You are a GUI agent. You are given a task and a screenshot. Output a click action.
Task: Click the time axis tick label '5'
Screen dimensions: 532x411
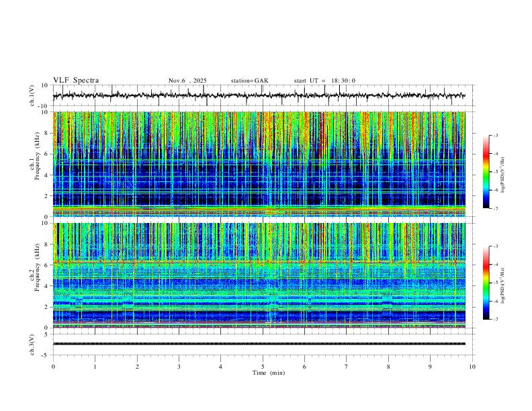point(263,367)
